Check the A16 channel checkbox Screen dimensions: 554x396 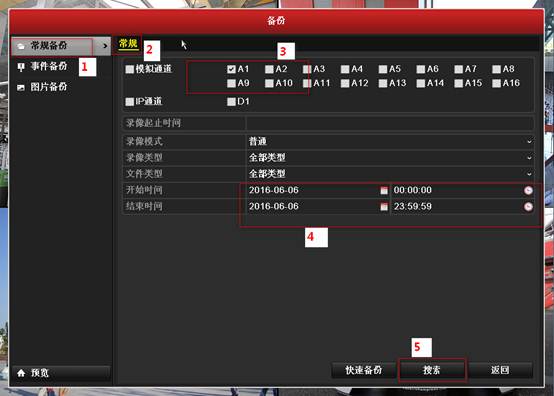coord(496,83)
